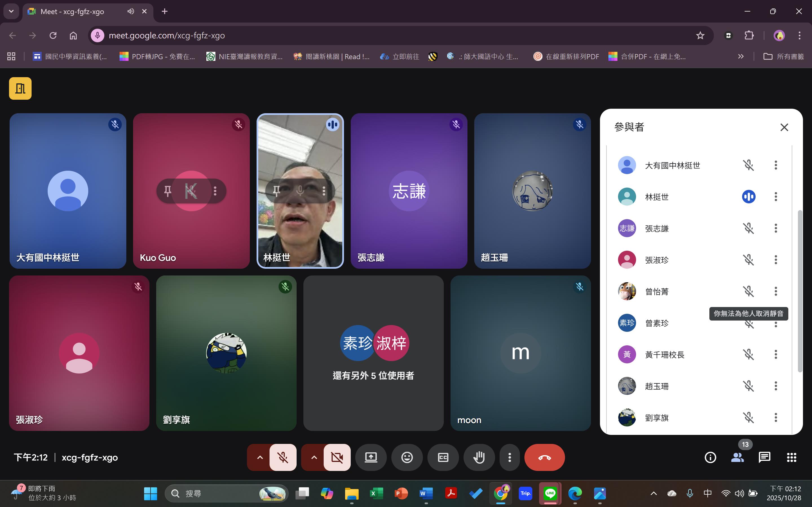Open the emoji reactions panel
The width and height of the screenshot is (812, 507).
point(407,457)
